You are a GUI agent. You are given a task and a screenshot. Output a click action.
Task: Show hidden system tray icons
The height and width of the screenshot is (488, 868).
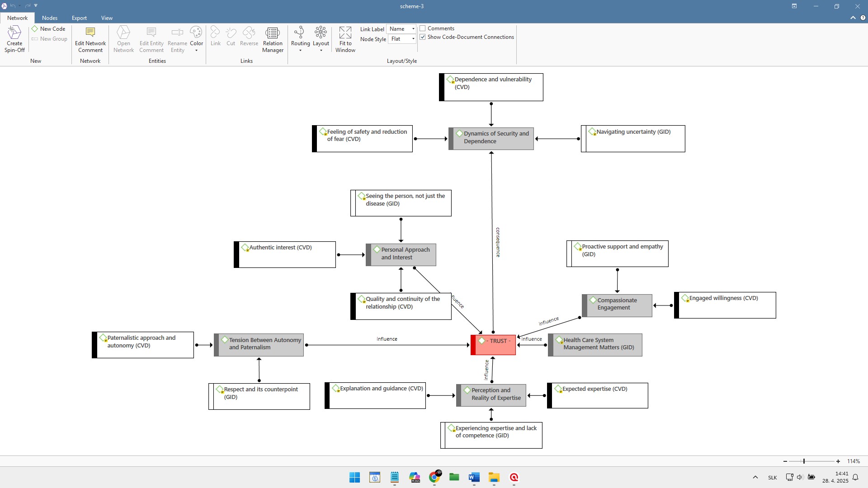click(755, 477)
